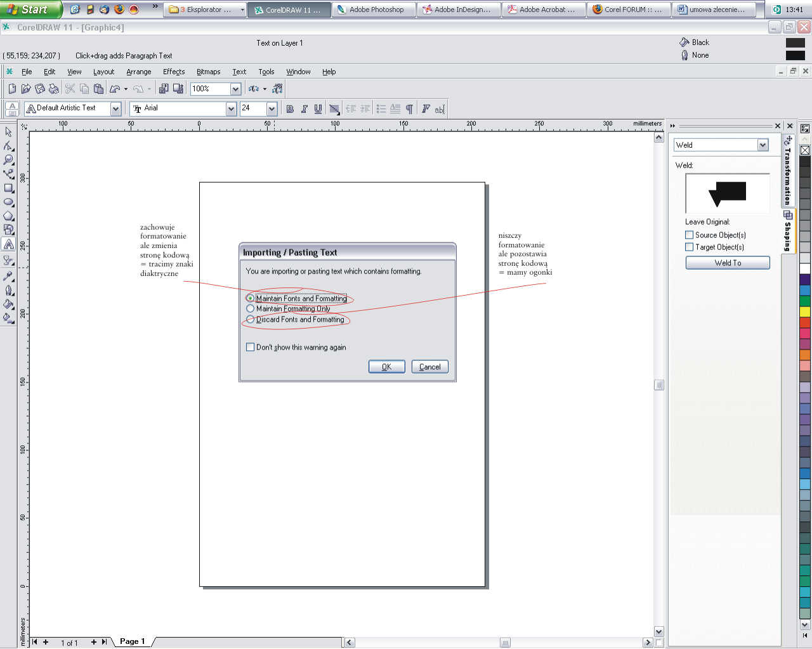Open the Bitmaps menu
This screenshot has width=812, height=649.
208,72
